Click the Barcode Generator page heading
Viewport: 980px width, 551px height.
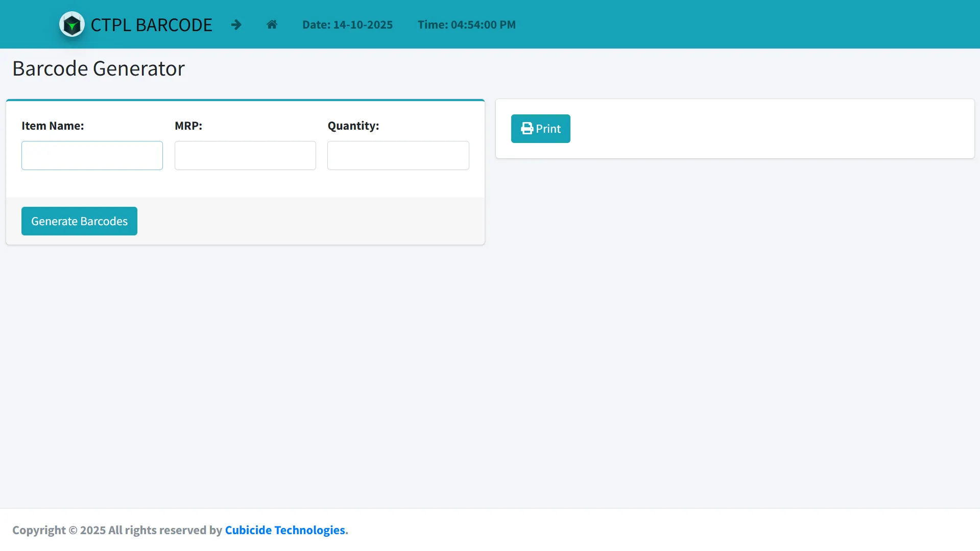click(x=99, y=68)
